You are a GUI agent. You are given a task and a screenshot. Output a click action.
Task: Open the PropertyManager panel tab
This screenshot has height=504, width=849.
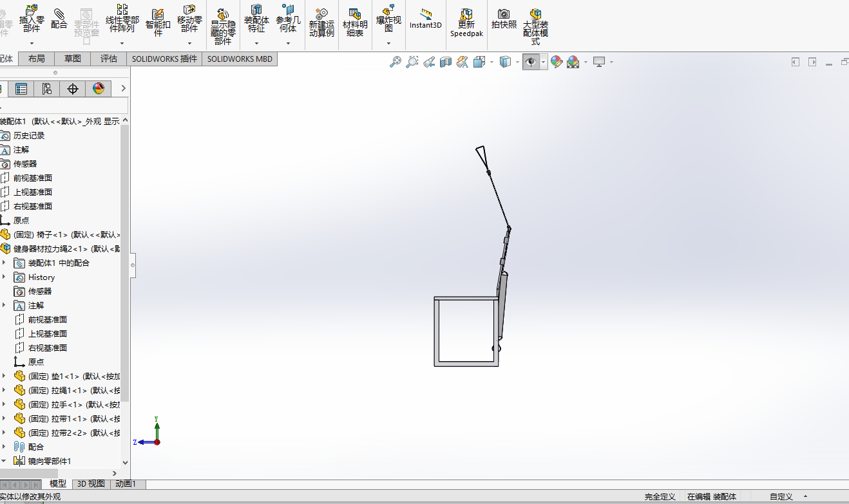[21, 89]
